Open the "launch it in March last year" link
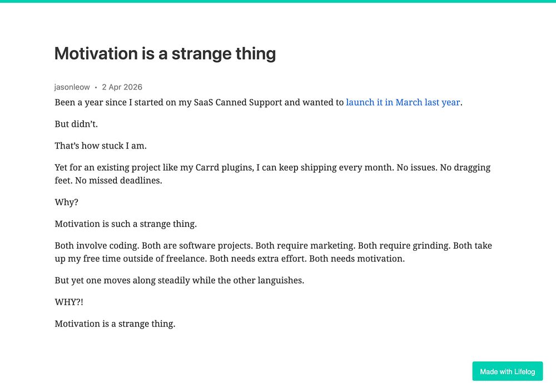The width and height of the screenshot is (556, 392). pos(403,102)
